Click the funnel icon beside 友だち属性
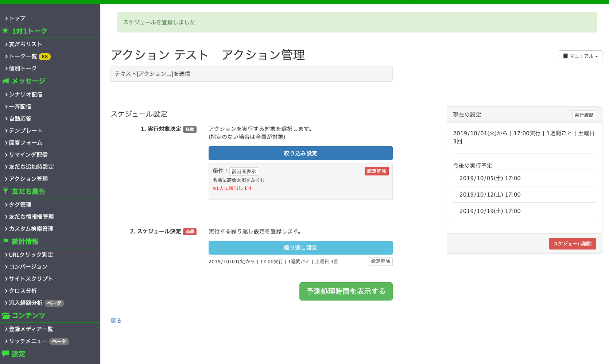The image size is (609, 364). point(5,191)
